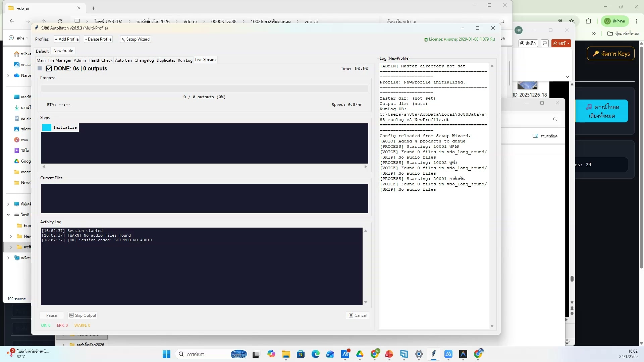Toggle รายละเอียด details view
The width and height of the screenshot is (644, 362).
(x=544, y=136)
